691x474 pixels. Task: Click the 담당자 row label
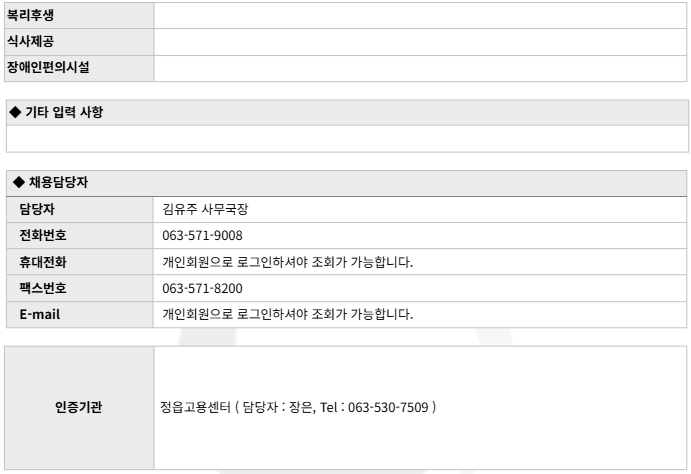click(x=36, y=210)
